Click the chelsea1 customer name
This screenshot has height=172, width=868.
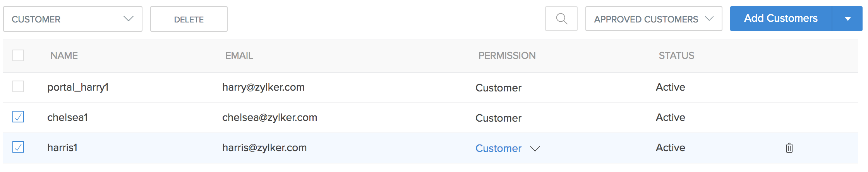(67, 117)
